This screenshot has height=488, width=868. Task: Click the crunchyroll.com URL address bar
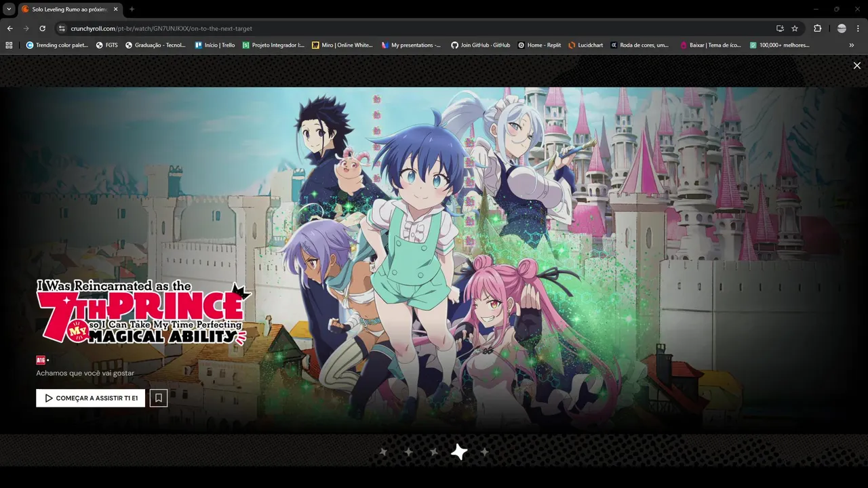click(414, 28)
